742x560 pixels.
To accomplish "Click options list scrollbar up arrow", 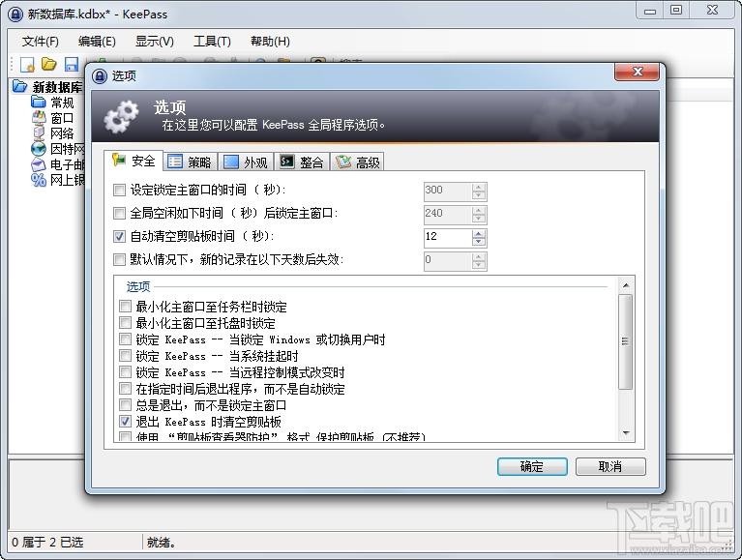I will point(626,285).
